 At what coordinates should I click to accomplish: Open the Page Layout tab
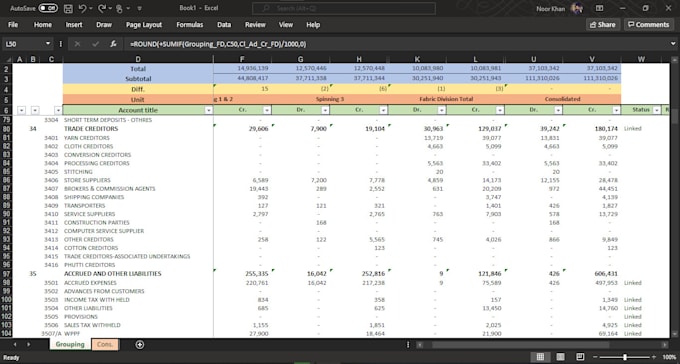pos(144,25)
